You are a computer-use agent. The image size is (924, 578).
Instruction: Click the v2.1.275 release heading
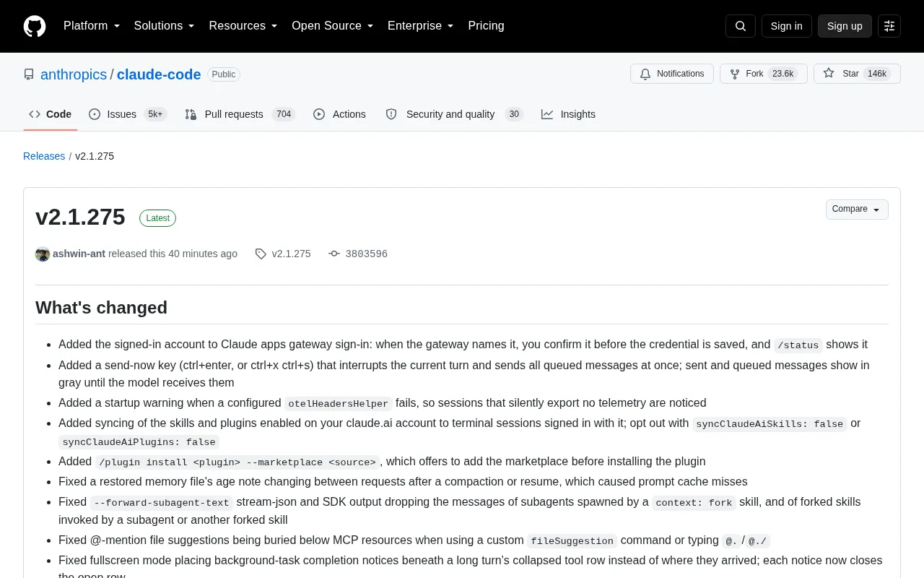(80, 217)
